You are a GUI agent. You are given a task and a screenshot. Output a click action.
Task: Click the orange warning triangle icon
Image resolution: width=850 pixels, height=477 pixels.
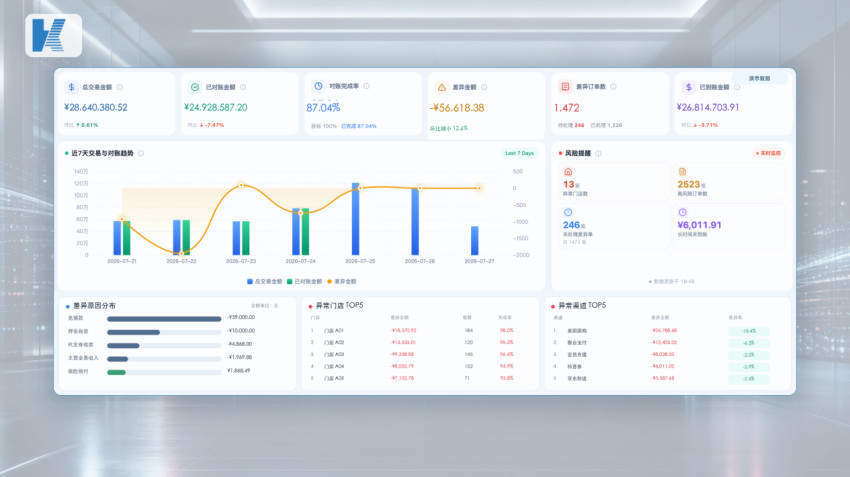point(442,87)
